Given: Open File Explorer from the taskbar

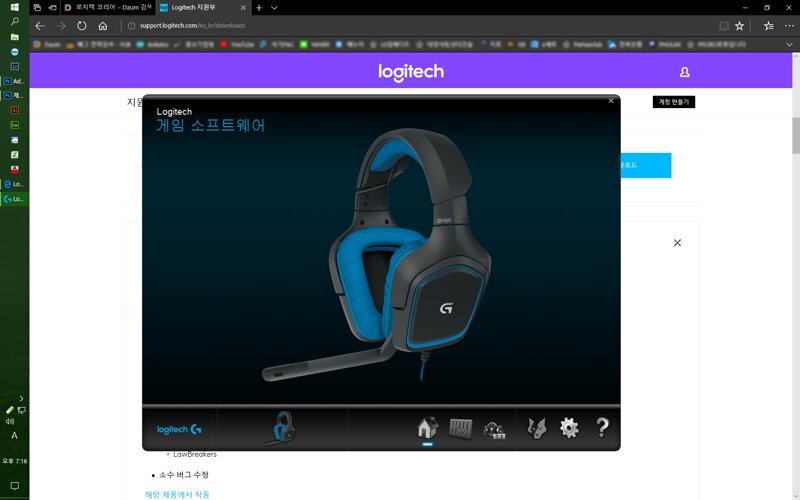Looking at the screenshot, I should pyautogui.click(x=14, y=37).
